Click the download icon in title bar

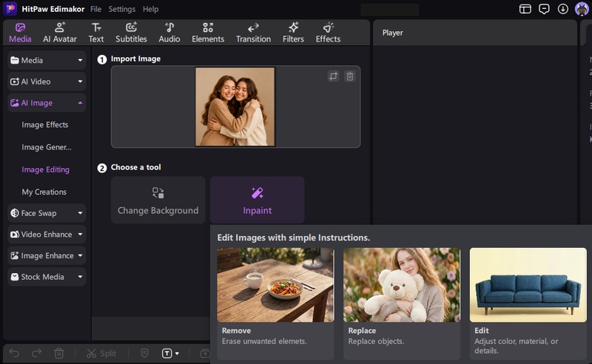tap(562, 9)
